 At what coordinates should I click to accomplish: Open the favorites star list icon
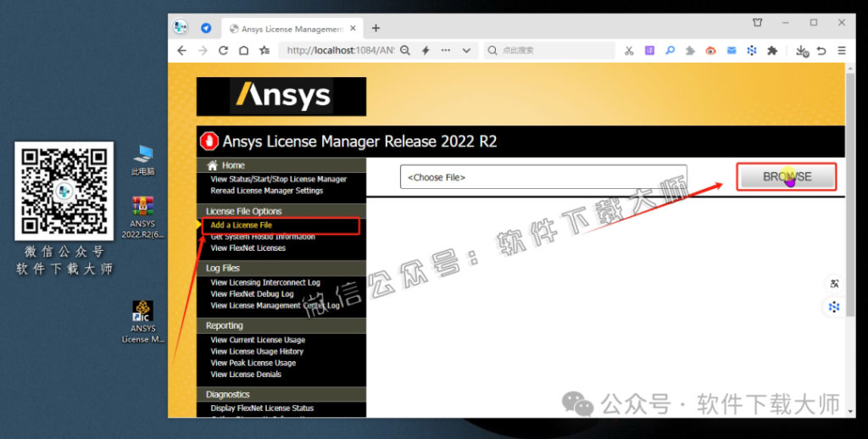[264, 50]
